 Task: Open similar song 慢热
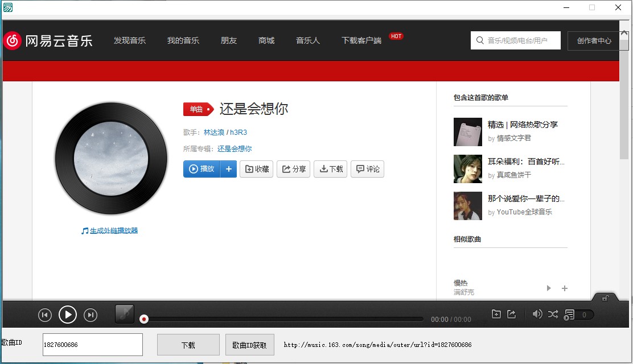click(x=461, y=283)
